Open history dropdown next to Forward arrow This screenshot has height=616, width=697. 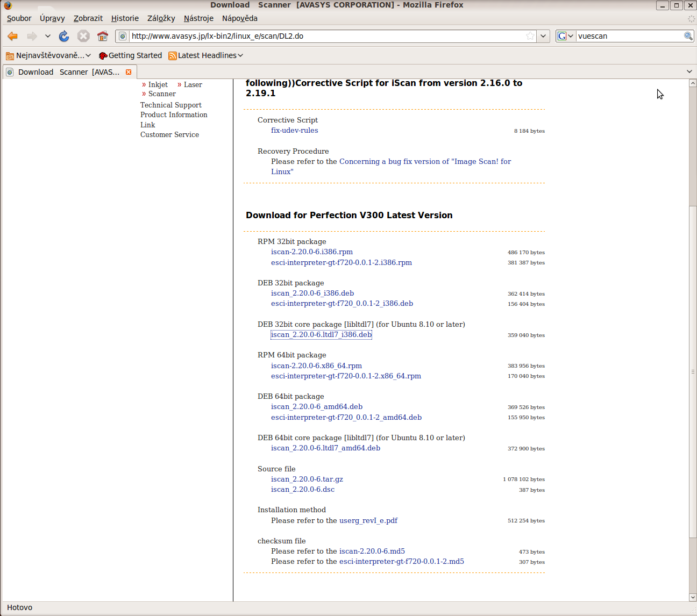pos(47,36)
